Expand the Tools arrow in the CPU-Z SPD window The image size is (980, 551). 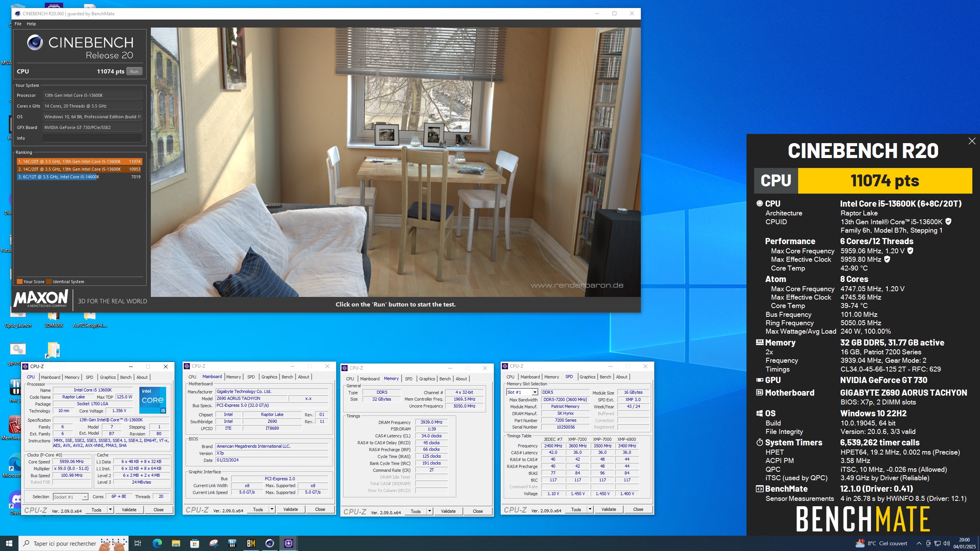click(590, 509)
